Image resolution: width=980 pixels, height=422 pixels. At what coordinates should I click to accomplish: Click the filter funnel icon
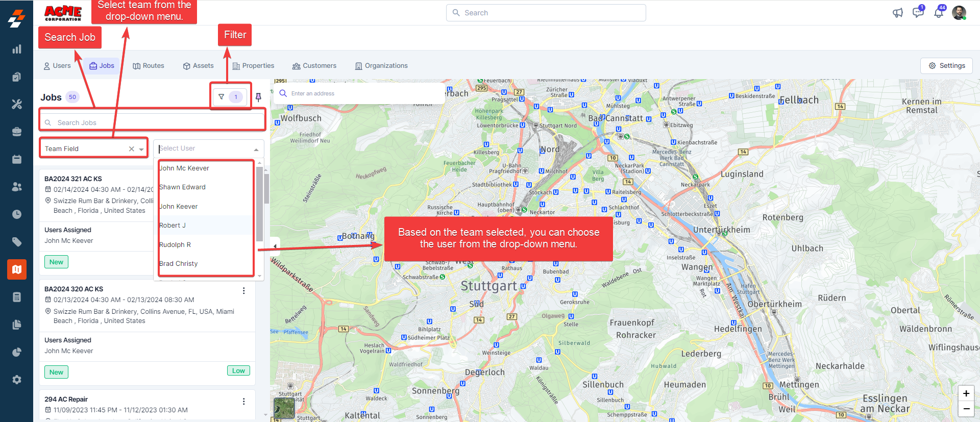[222, 97]
